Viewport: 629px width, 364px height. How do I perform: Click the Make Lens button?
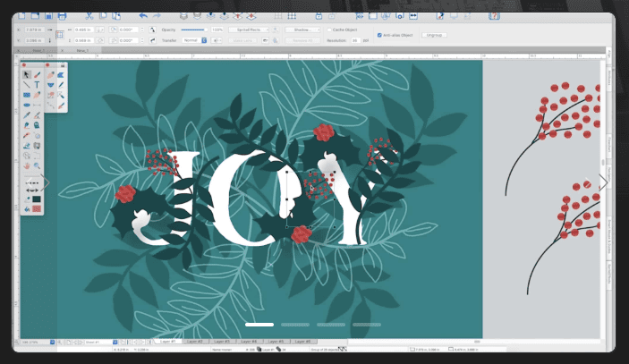[243, 40]
